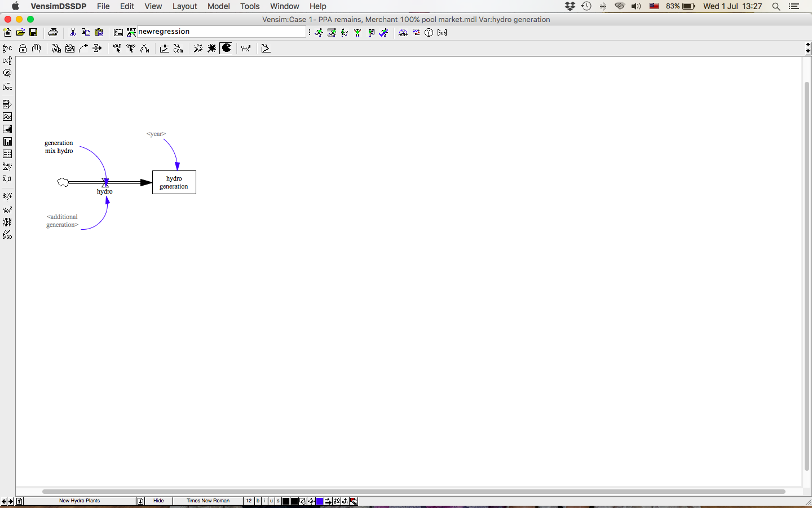812x508 pixels.
Task: Cut selection with the scissors icon
Action: point(73,33)
